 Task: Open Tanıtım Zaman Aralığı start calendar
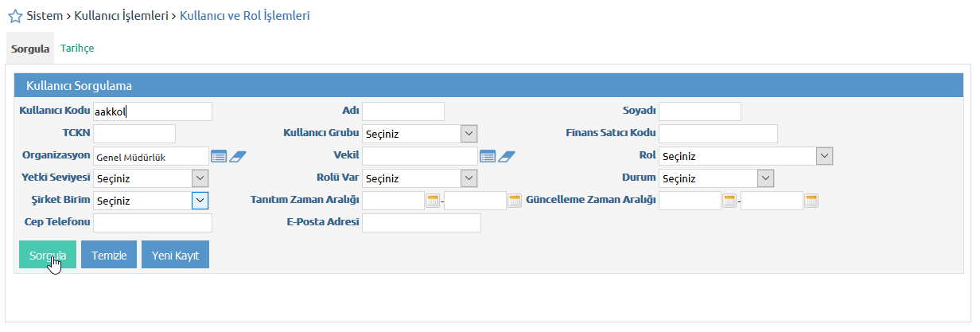tap(434, 201)
